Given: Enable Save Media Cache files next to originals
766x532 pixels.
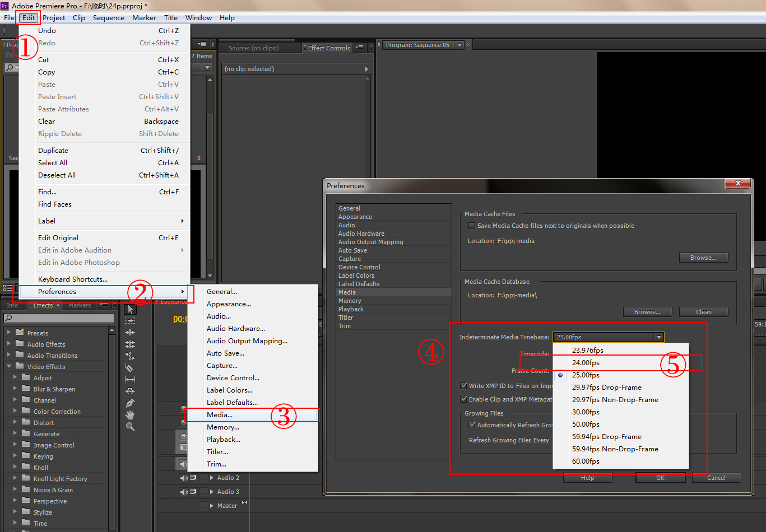Looking at the screenshot, I should [x=472, y=226].
